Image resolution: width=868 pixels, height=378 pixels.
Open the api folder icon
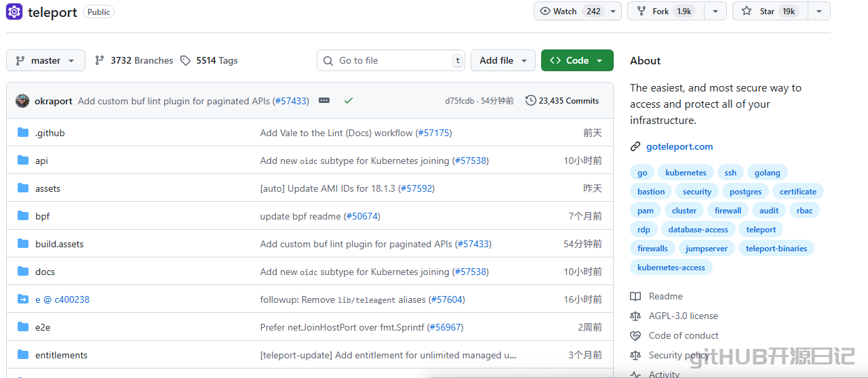23,160
